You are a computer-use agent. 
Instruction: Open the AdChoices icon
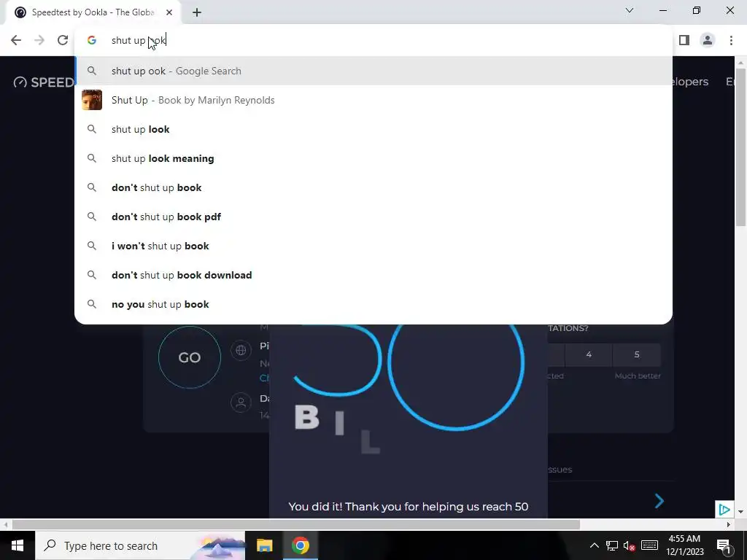[x=724, y=510]
